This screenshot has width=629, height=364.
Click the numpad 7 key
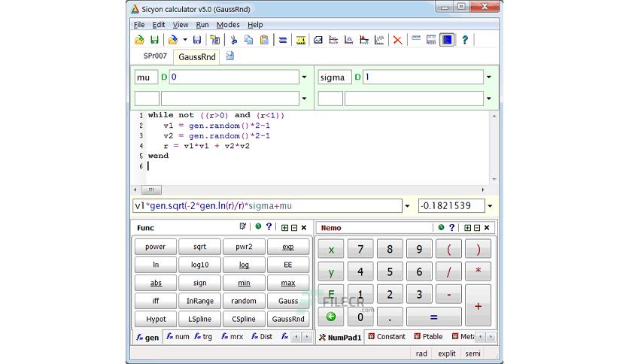[360, 250]
